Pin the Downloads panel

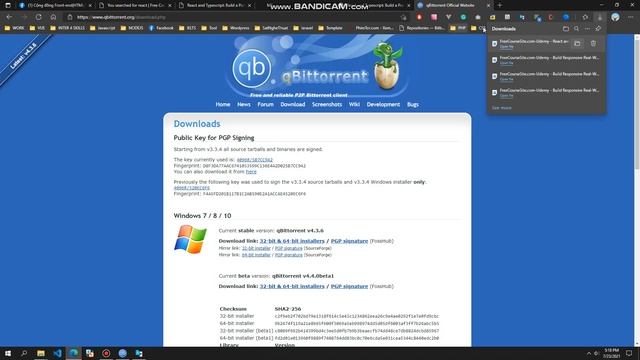click(x=598, y=29)
